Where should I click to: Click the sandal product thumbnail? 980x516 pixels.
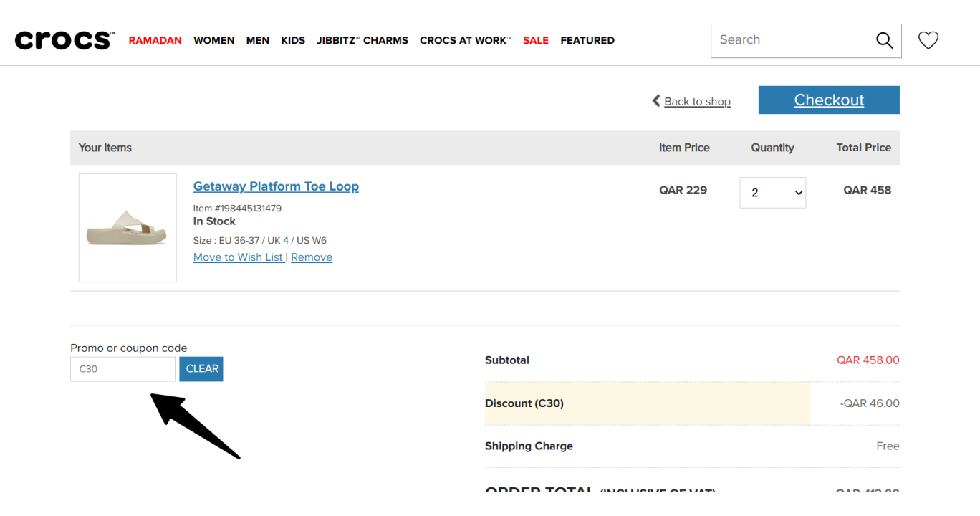(128, 228)
